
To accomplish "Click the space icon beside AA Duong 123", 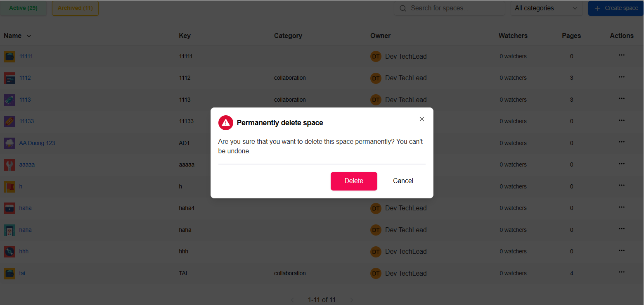I will [x=9, y=143].
